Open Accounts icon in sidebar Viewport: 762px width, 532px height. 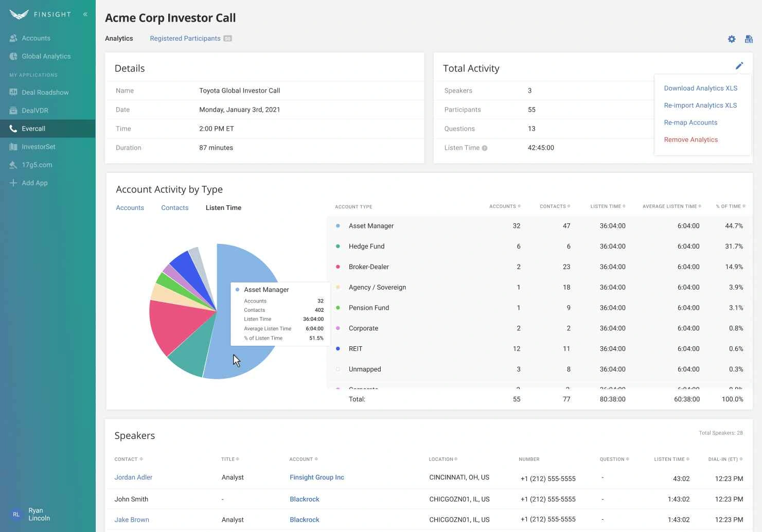[x=13, y=38]
